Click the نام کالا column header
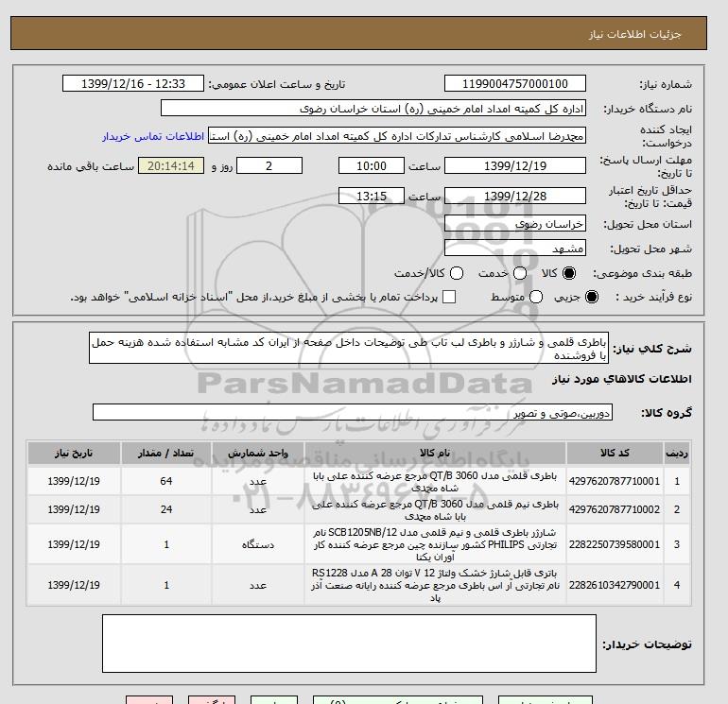The image size is (728, 704). tap(435, 453)
